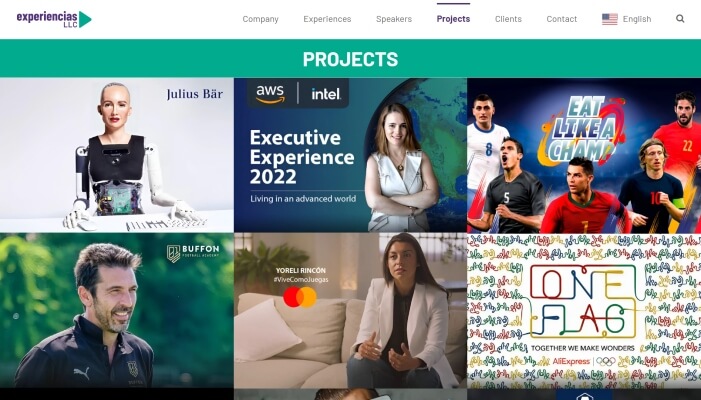Click the AWS Intel logo badge
The image size is (701, 400).
click(x=298, y=93)
